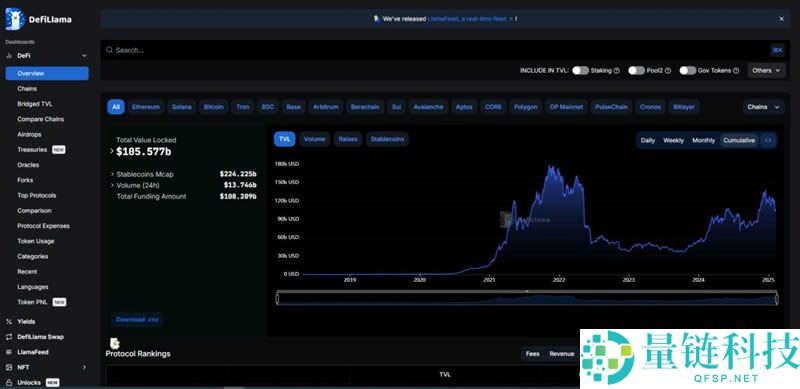Switch chart to Volume tab

[314, 139]
